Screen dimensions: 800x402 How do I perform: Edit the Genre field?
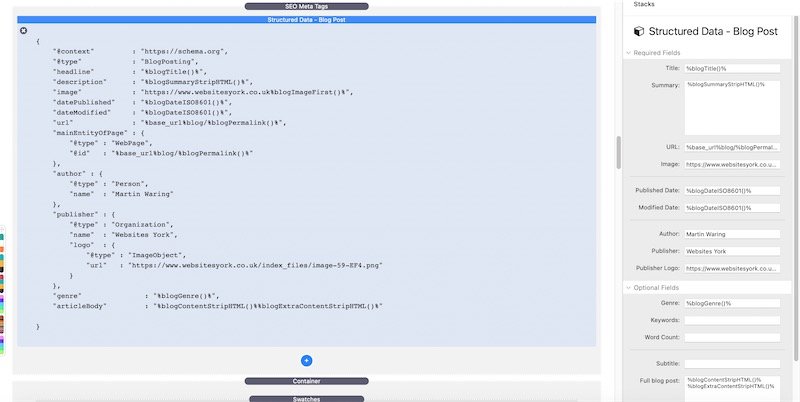pos(732,304)
